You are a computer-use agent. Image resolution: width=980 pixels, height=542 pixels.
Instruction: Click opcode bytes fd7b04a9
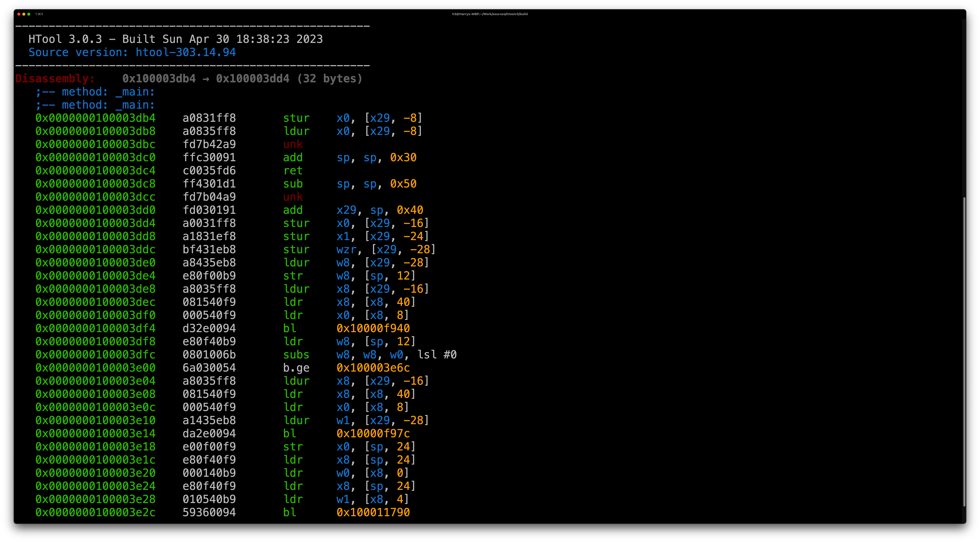click(x=209, y=197)
